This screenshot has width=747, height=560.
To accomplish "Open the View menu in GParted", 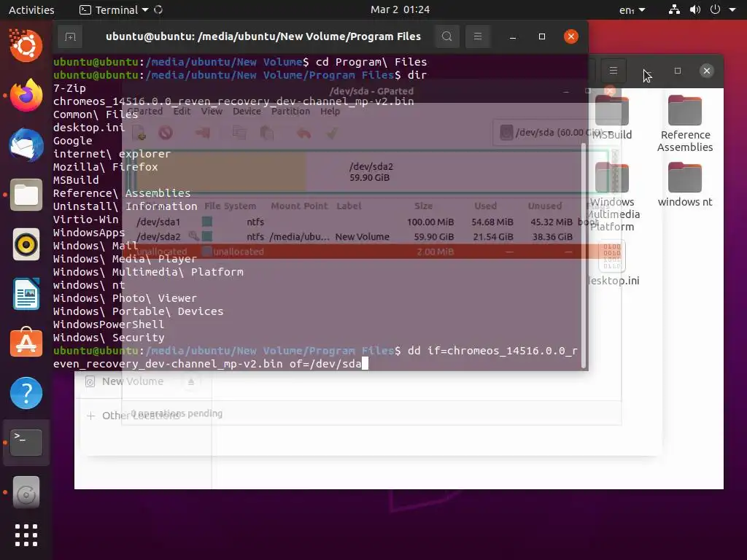I will coord(212,111).
